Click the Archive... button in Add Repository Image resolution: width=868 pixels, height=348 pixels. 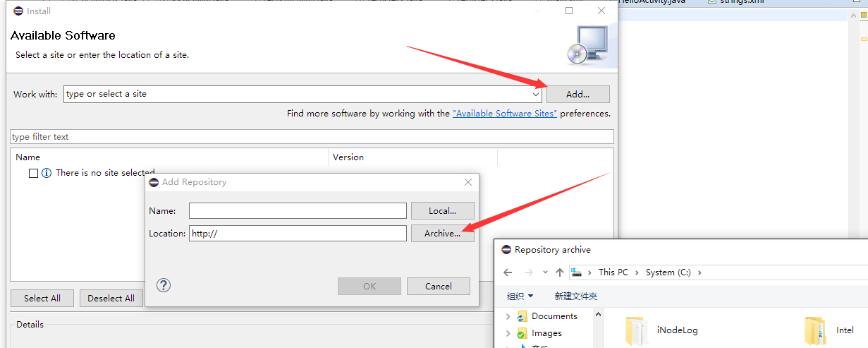point(443,234)
